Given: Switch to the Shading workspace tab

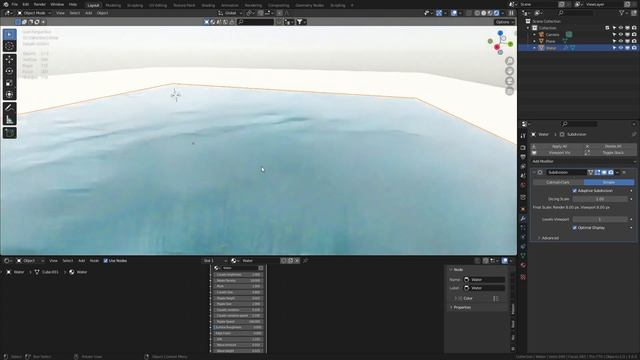Looking at the screenshot, I should click(x=208, y=5).
